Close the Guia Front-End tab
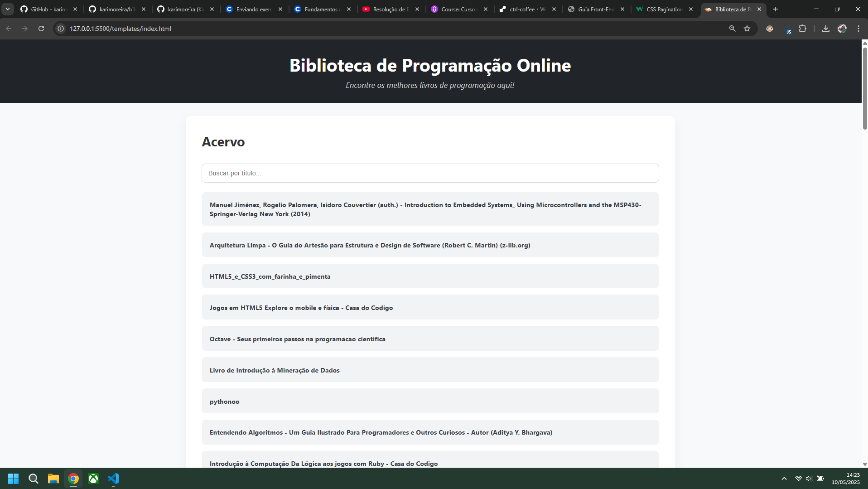Viewport: 868px width, 489px height. tap(622, 9)
